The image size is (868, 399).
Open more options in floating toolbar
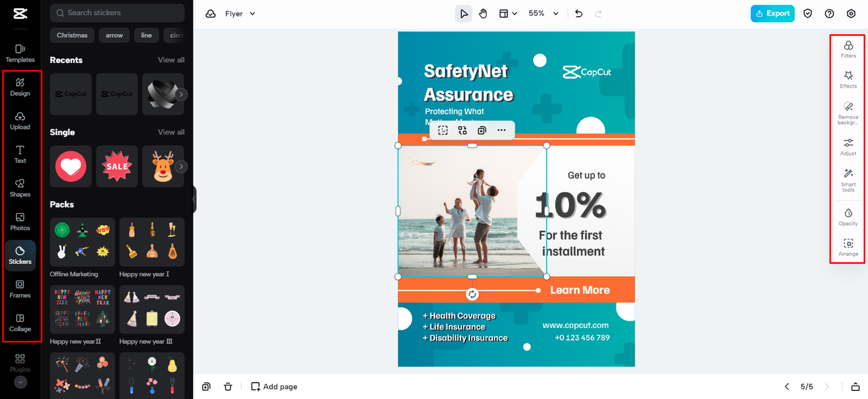(x=501, y=130)
